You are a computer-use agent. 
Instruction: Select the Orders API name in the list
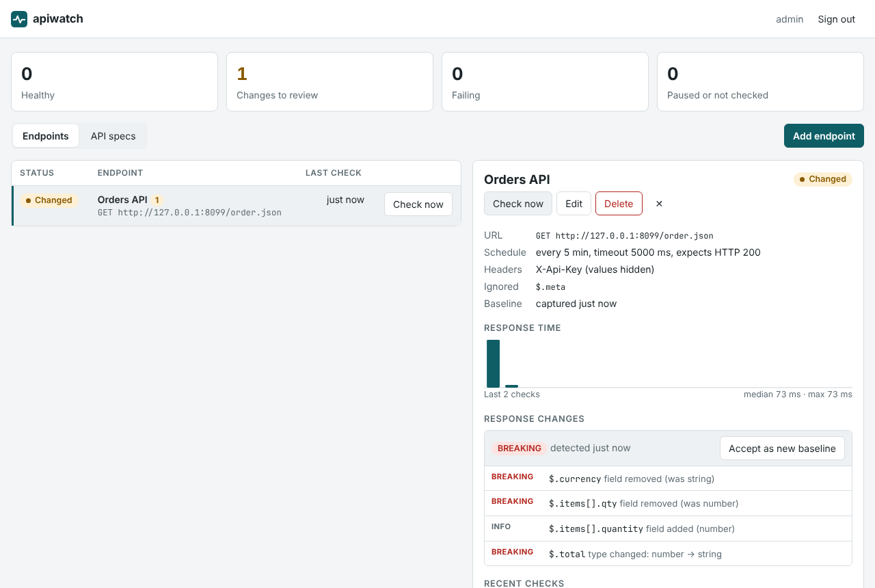click(122, 200)
